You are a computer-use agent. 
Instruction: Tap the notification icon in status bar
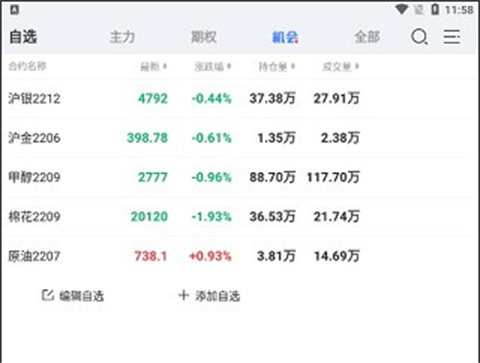click(x=14, y=10)
